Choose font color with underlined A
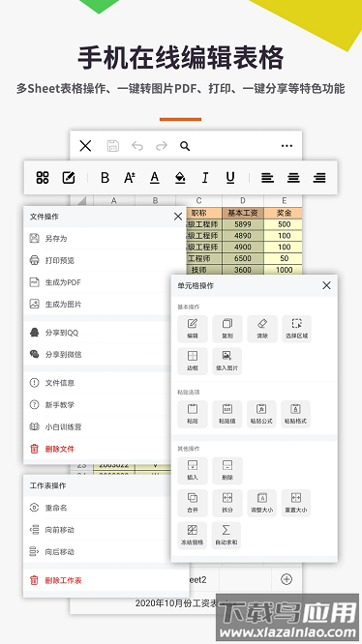 [155, 177]
